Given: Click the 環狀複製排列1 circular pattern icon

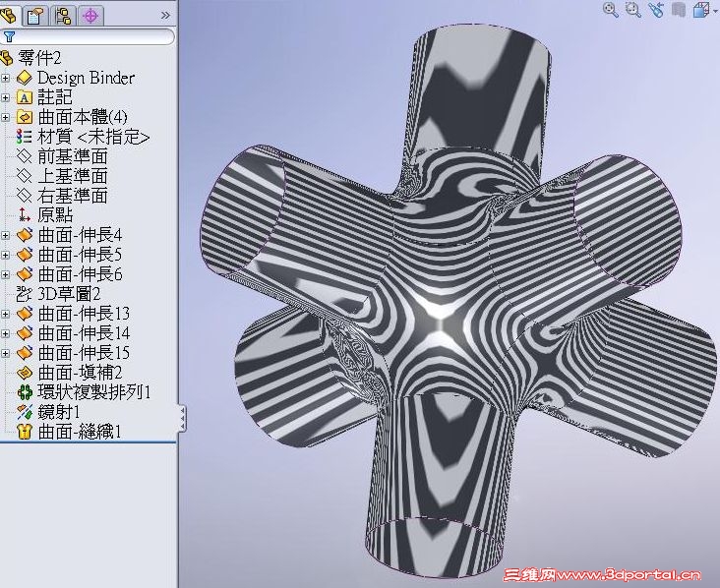Looking at the screenshot, I should pyautogui.click(x=25, y=392).
